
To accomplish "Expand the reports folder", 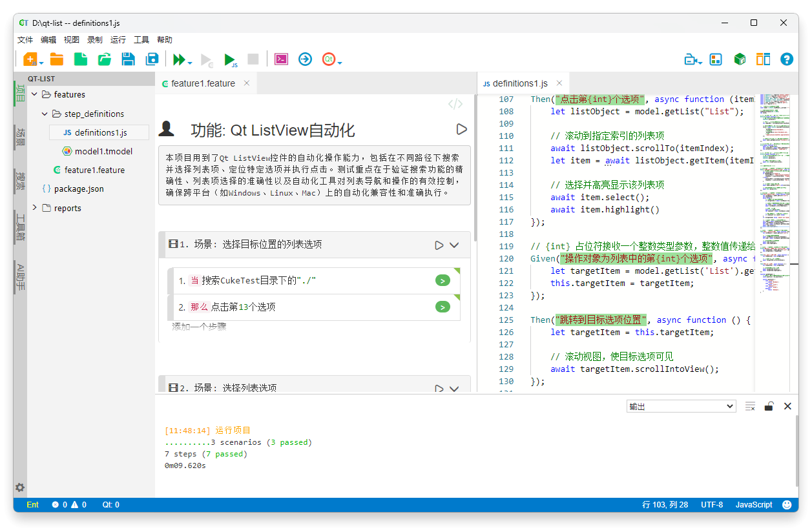I will tap(34, 208).
